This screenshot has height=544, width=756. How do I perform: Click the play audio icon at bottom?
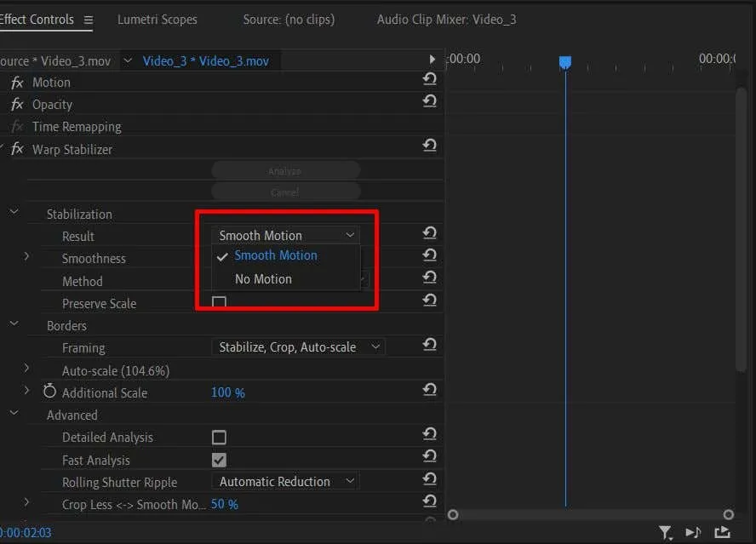pos(693,532)
